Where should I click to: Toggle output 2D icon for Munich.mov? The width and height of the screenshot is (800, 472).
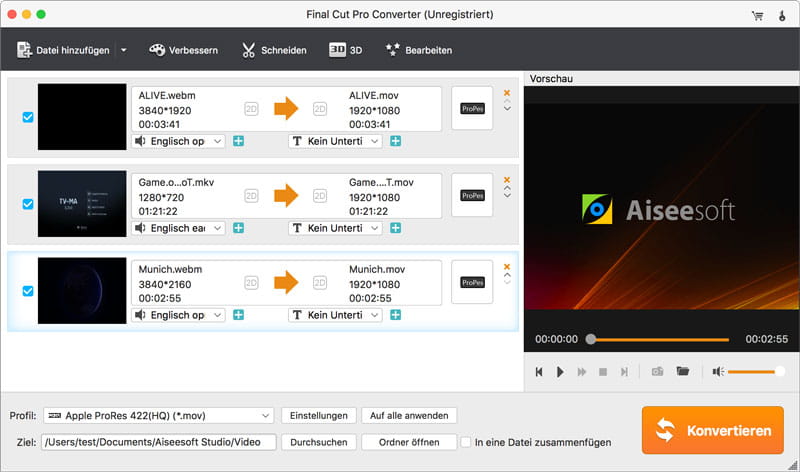[320, 283]
